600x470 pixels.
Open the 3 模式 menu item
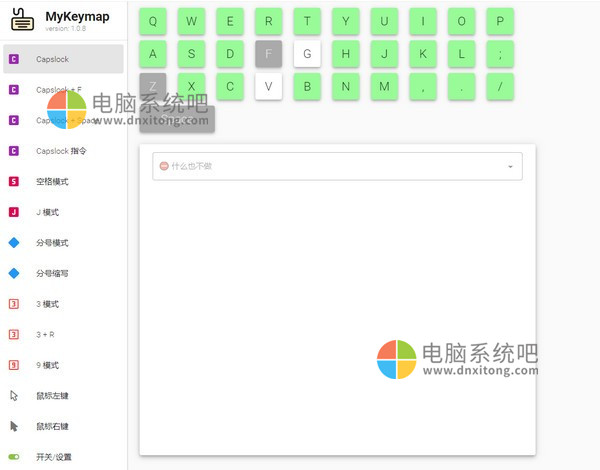[x=63, y=304]
